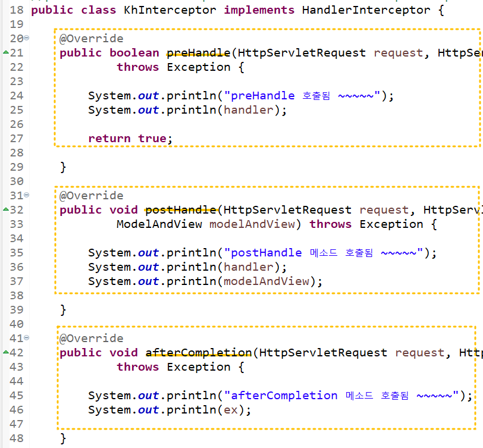Viewport: 483px width, 448px height.
Task: Click ModelAndView parameter type on line 33
Action: [x=159, y=224]
